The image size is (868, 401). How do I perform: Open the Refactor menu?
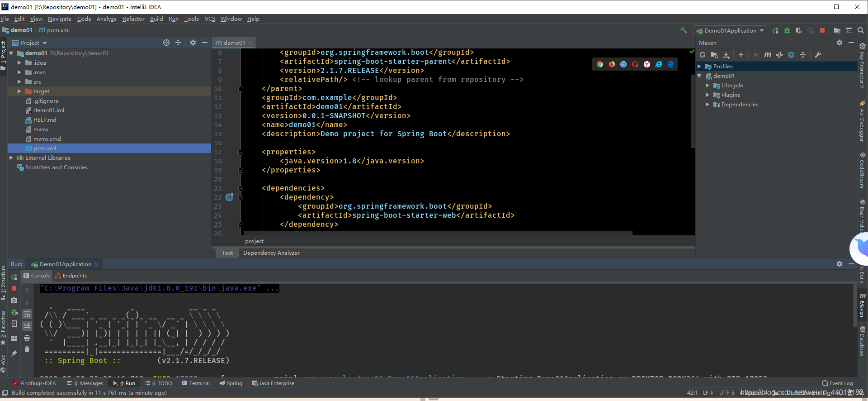point(133,19)
